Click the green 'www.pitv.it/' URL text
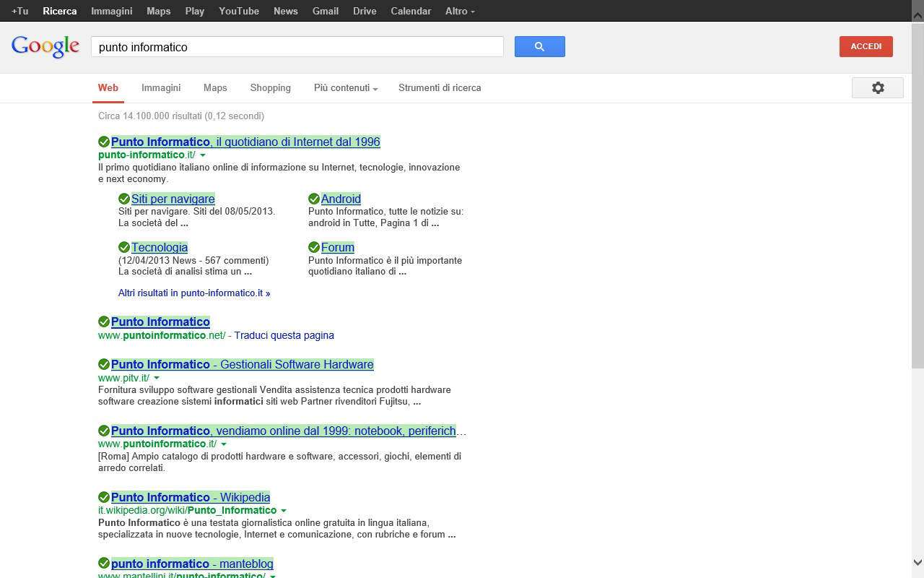Viewport: 924px width, 578px height. coord(123,378)
